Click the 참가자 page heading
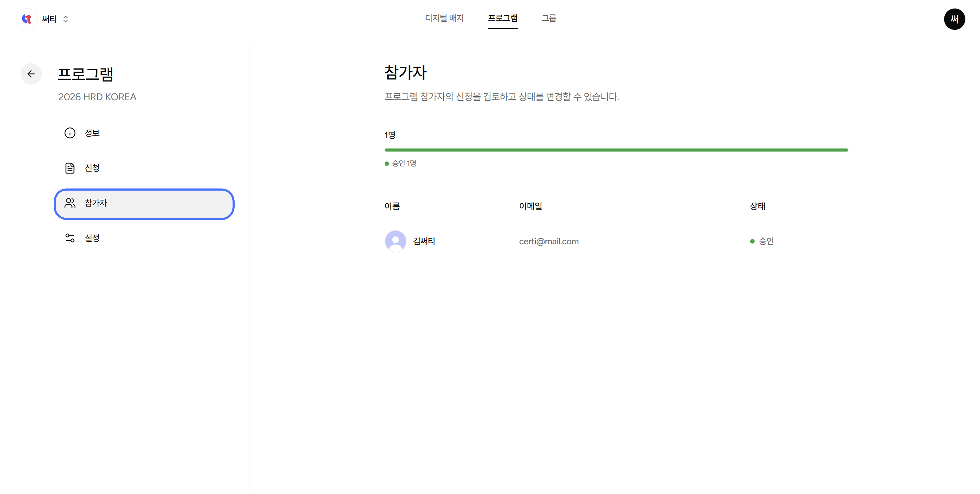 pos(406,72)
